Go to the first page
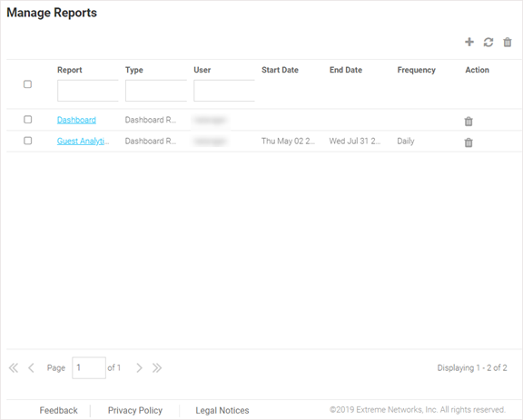Viewport: 523px width, 420px height. (14, 368)
